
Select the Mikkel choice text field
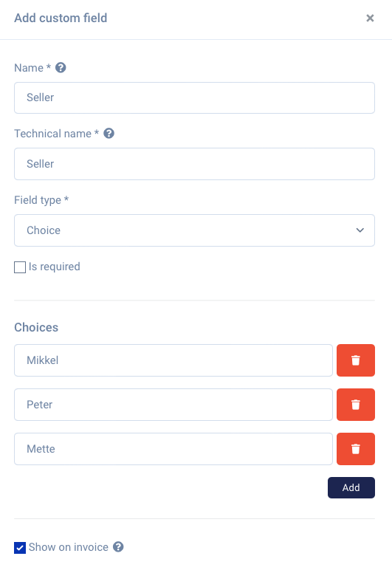(173, 360)
